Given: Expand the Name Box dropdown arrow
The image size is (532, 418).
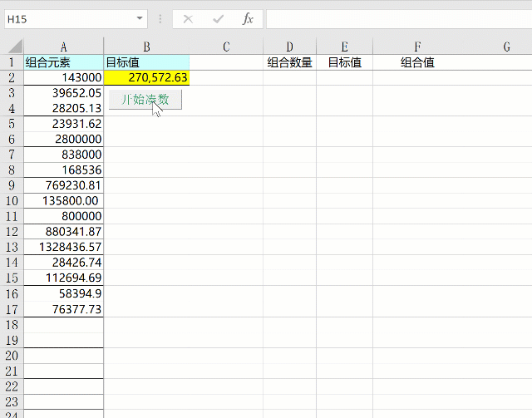Looking at the screenshot, I should click(140, 18).
